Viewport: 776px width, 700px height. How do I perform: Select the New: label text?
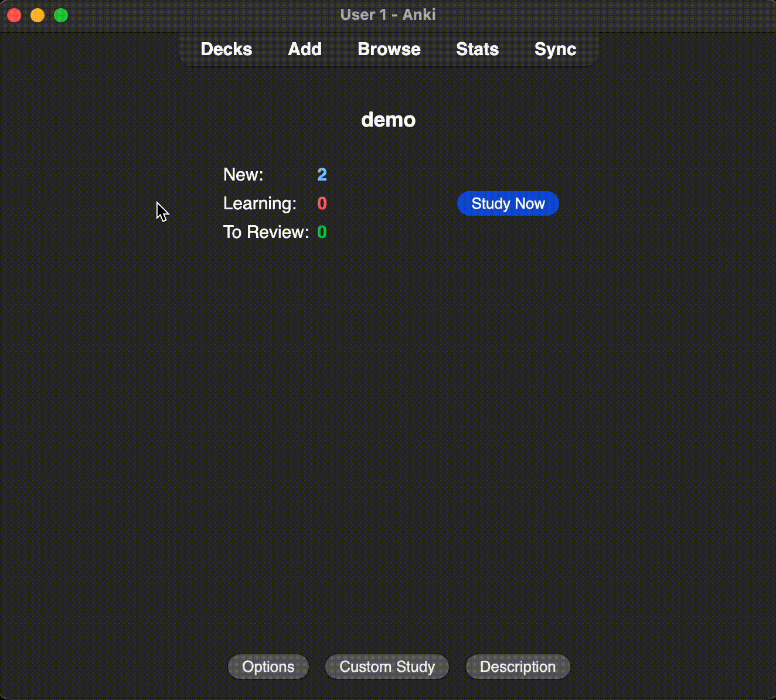coord(243,175)
